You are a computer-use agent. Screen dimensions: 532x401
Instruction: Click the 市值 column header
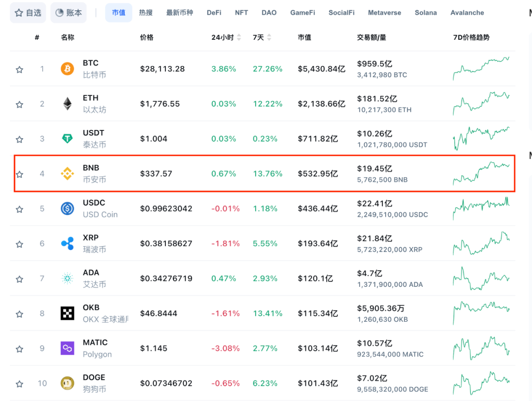(304, 37)
